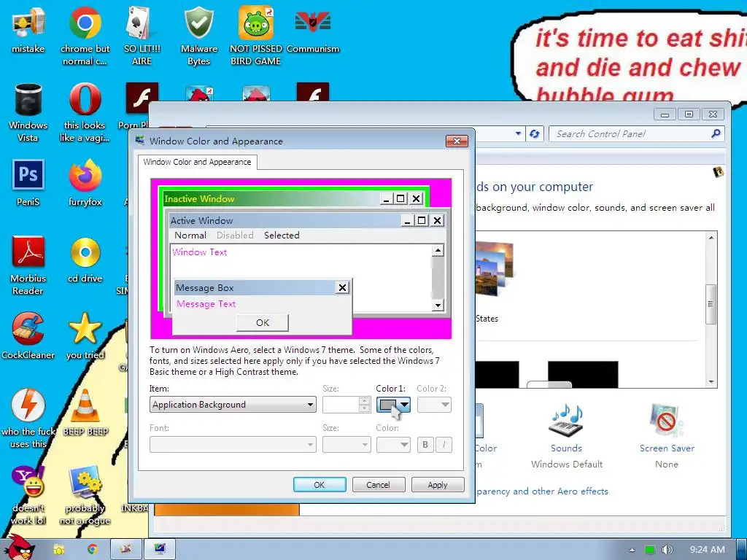Open the cd drive desktop icon
Viewport: 747px width, 560px height.
(x=85, y=260)
